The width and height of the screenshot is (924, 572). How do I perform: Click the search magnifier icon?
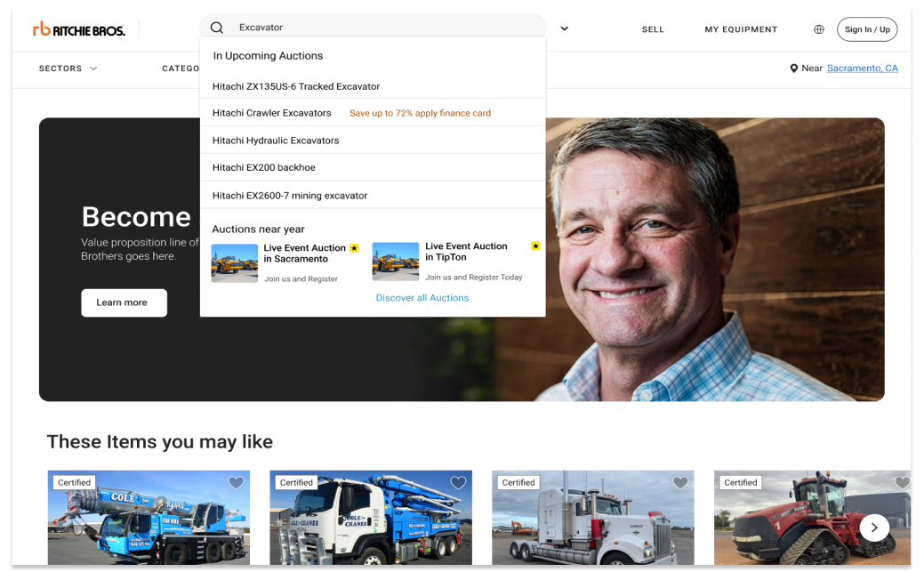pyautogui.click(x=217, y=28)
